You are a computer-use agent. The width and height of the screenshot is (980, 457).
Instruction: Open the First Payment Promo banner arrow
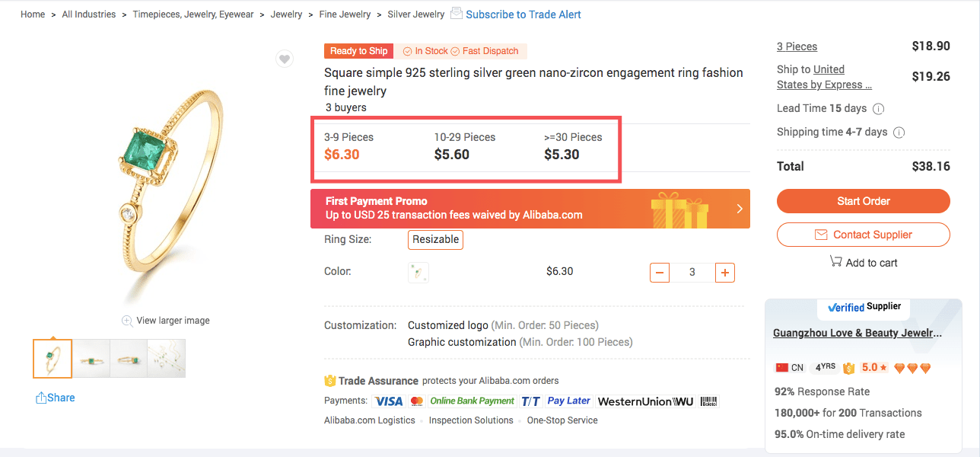pos(739,208)
